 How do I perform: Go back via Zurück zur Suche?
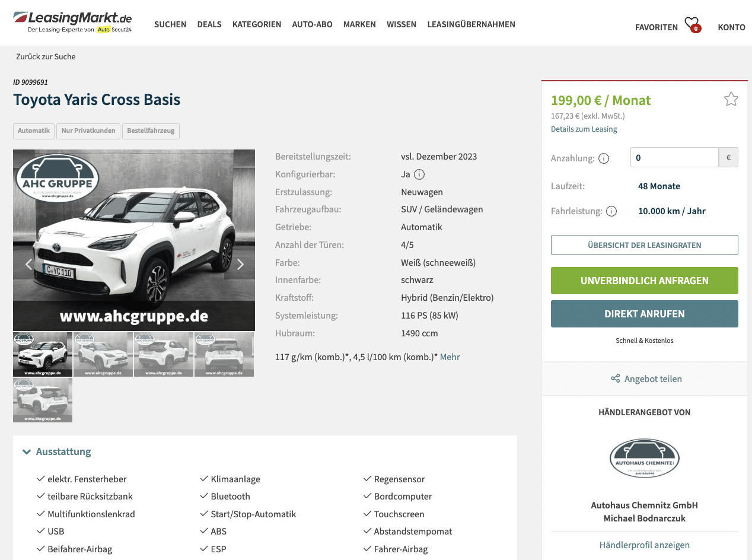tap(46, 56)
